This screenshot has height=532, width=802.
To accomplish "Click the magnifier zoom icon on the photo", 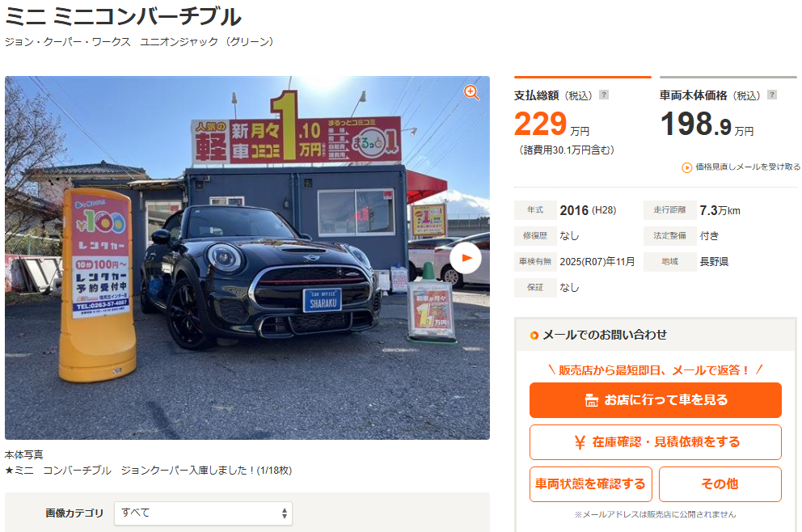I will [x=471, y=93].
